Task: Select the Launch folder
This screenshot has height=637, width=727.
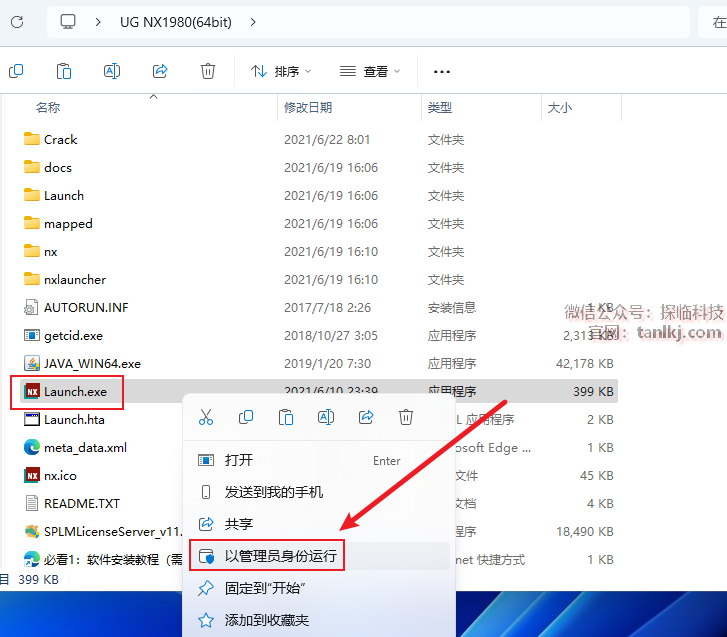Action: (x=64, y=196)
